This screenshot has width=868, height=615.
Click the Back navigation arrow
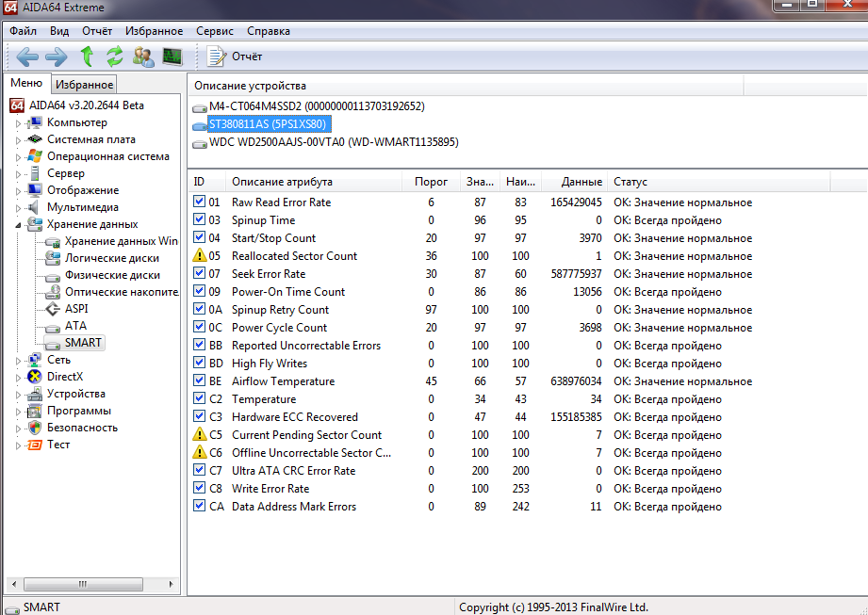[27, 57]
